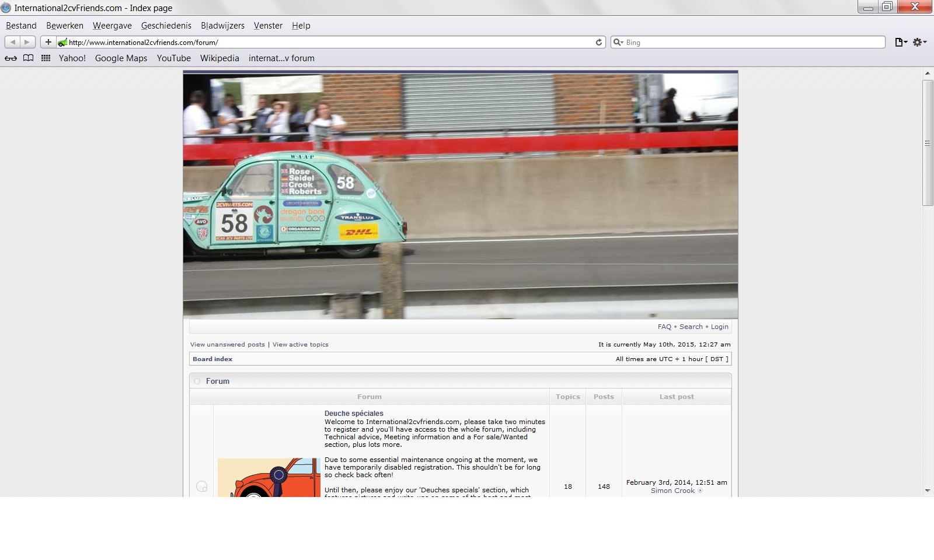
Task: Open the Reading List glasses icon
Action: tap(11, 58)
